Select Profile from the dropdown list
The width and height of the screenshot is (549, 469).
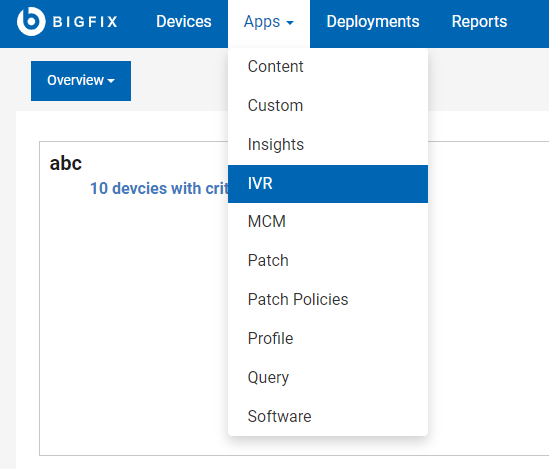[328, 338]
